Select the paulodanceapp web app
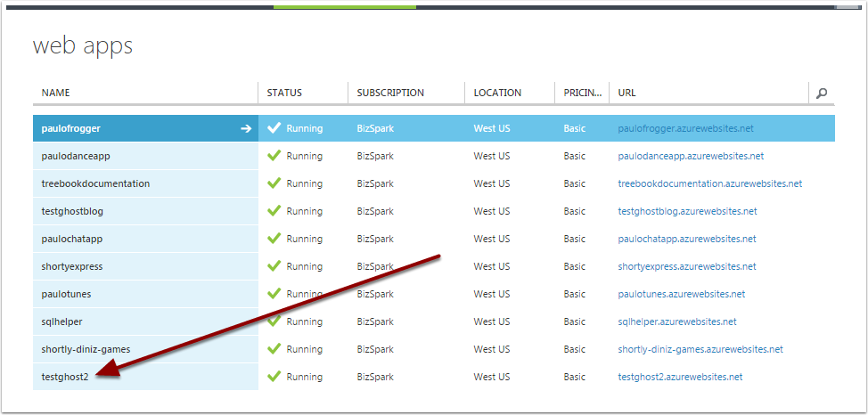 pos(76,156)
